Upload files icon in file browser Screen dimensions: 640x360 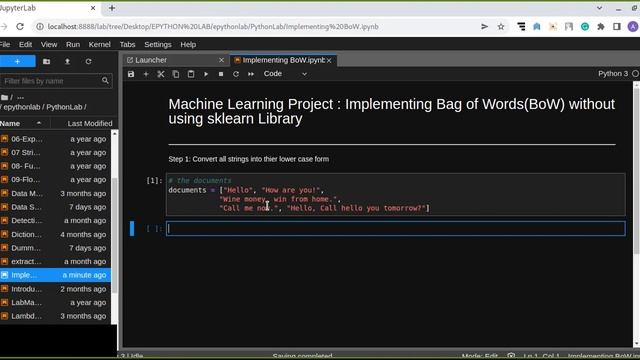pyautogui.click(x=67, y=61)
